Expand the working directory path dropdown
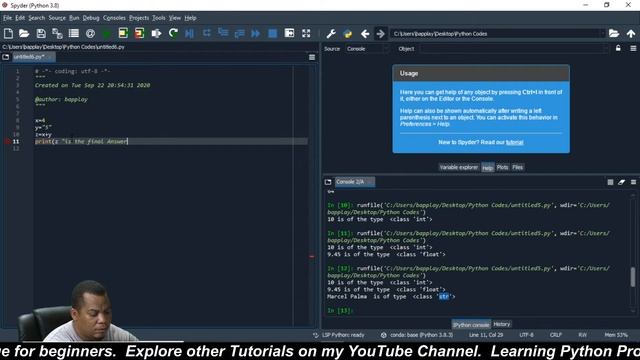 [x=602, y=34]
